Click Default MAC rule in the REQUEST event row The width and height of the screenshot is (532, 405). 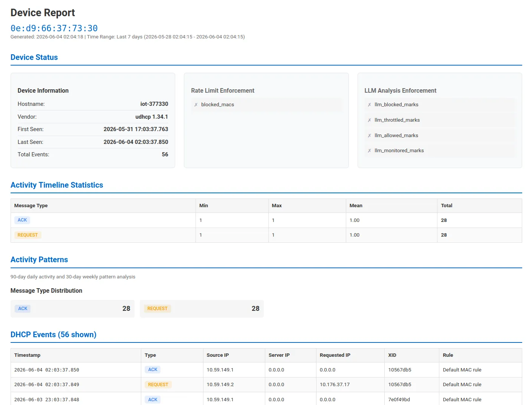click(462, 385)
